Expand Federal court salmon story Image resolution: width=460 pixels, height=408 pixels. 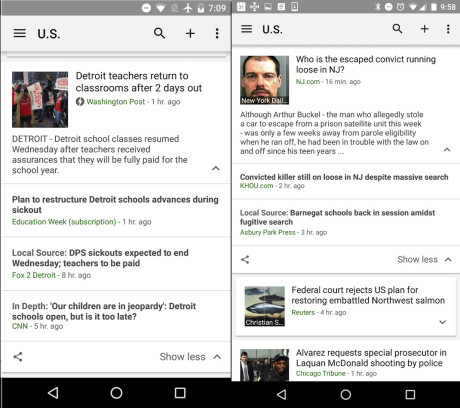tap(442, 322)
